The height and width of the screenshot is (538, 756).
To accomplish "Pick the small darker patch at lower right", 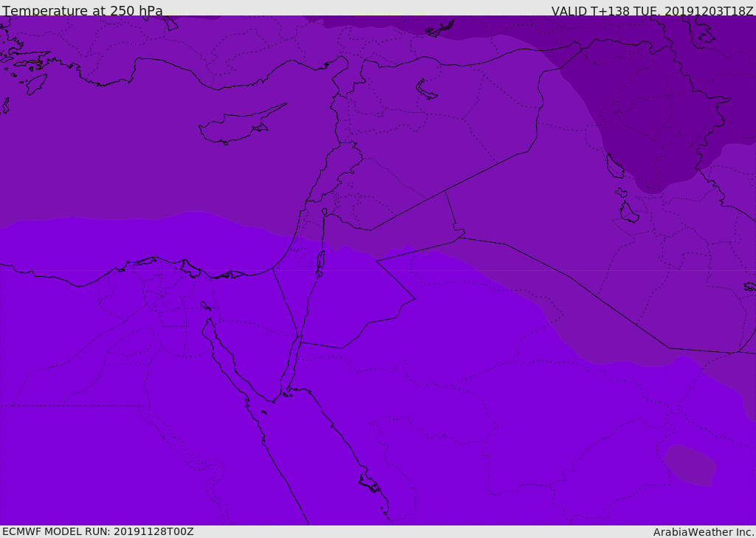I will (690, 465).
